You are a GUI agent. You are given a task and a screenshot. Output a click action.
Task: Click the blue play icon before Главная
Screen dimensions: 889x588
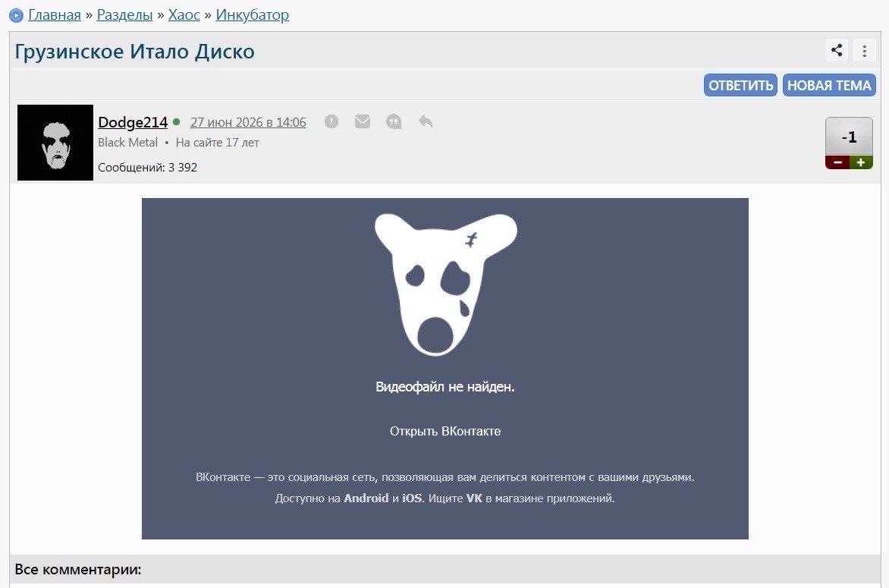(17, 15)
